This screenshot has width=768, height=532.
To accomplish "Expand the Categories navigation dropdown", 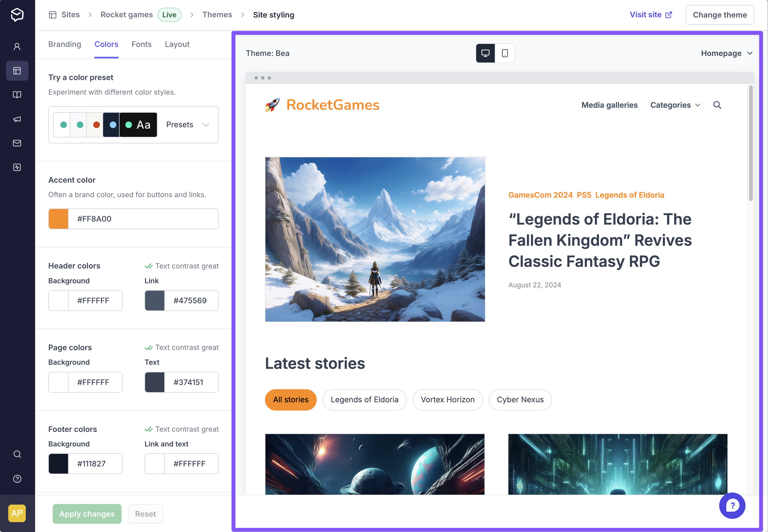I will pyautogui.click(x=675, y=105).
